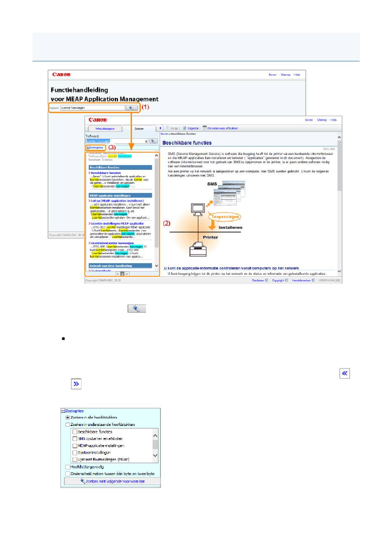The height and width of the screenshot is (559, 392).
Task: Check the Systeeminstellingen checkbox
Action: pos(75,453)
